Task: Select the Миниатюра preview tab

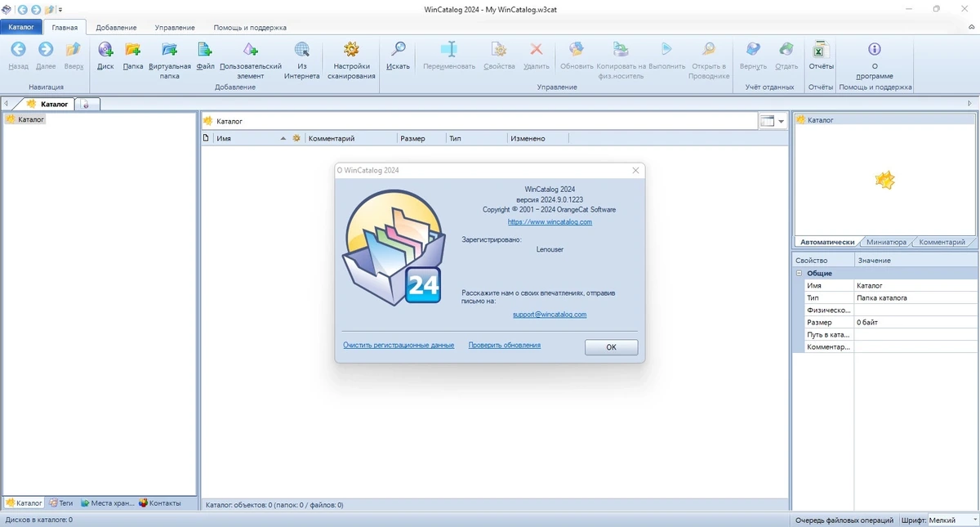Action: pyautogui.click(x=886, y=242)
